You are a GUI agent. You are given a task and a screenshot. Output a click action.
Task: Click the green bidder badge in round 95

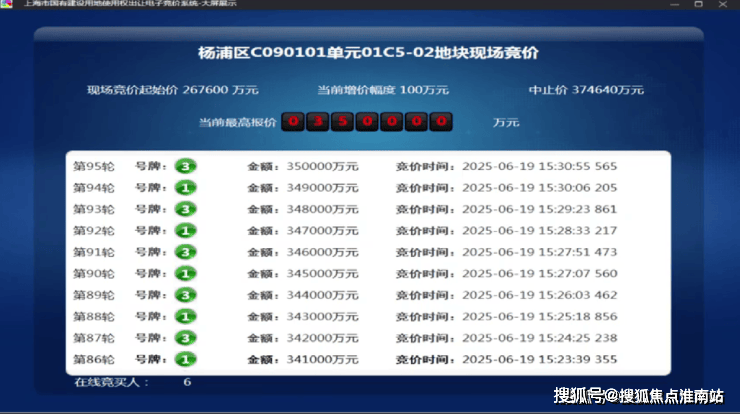(185, 166)
